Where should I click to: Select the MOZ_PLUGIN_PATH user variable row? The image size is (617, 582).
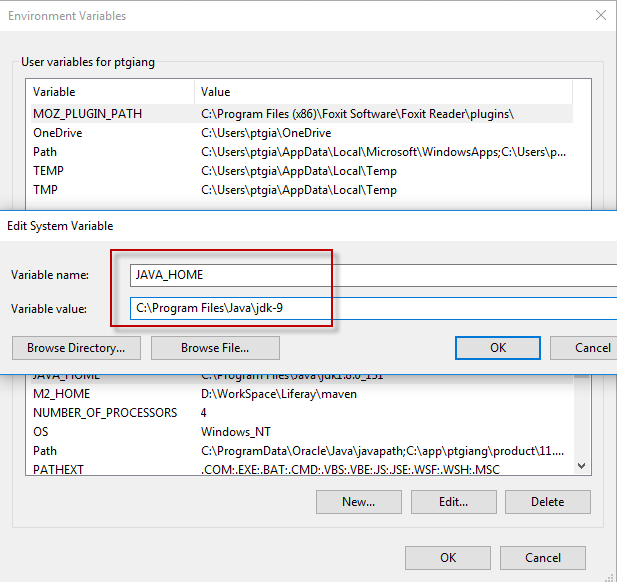88,114
